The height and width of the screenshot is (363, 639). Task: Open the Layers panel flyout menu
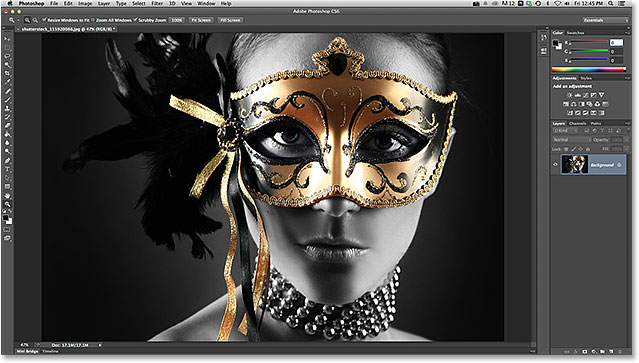point(628,123)
